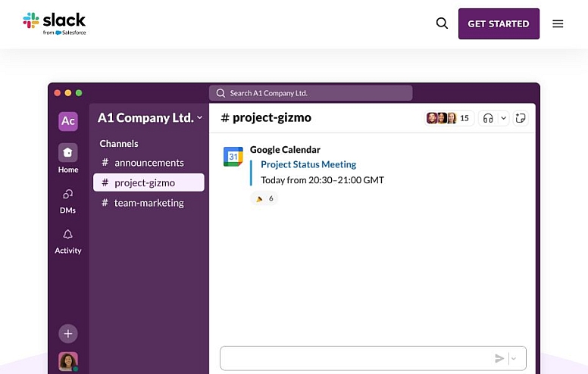Open Activity bell in the sidebar
The image size is (588, 374).
click(68, 242)
